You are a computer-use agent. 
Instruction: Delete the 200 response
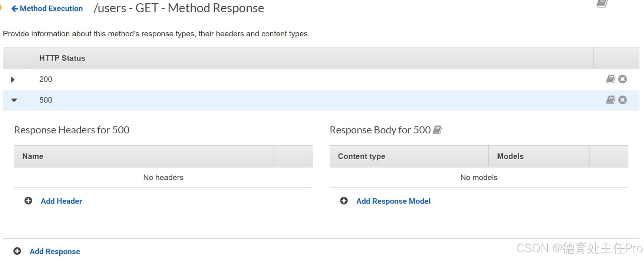point(622,79)
